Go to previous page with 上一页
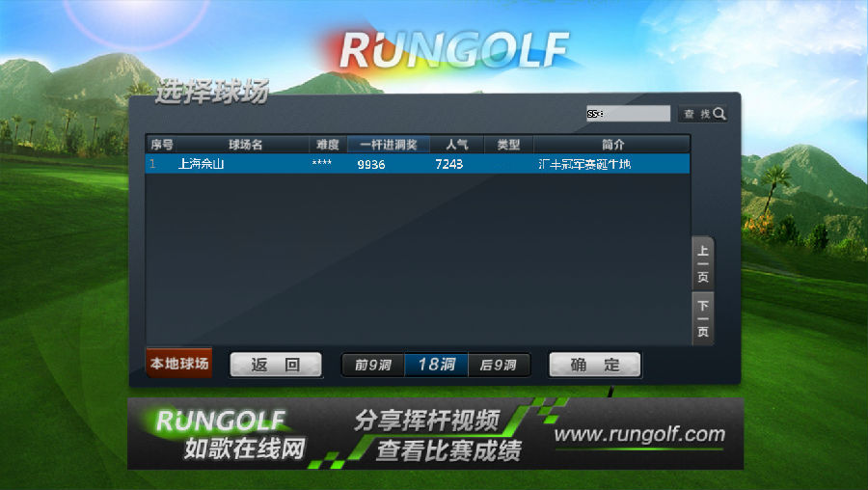The height and width of the screenshot is (490, 868). [x=703, y=262]
